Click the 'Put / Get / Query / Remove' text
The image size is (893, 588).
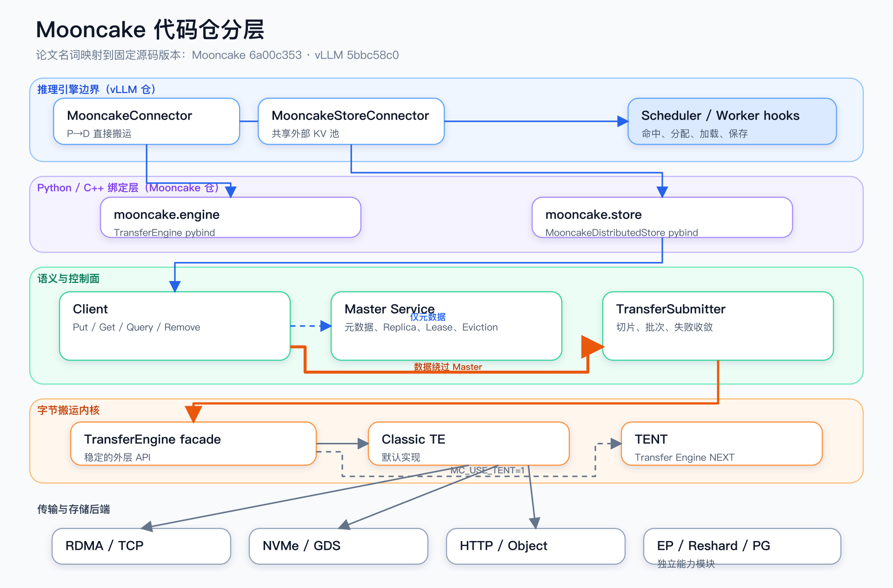tap(136, 327)
